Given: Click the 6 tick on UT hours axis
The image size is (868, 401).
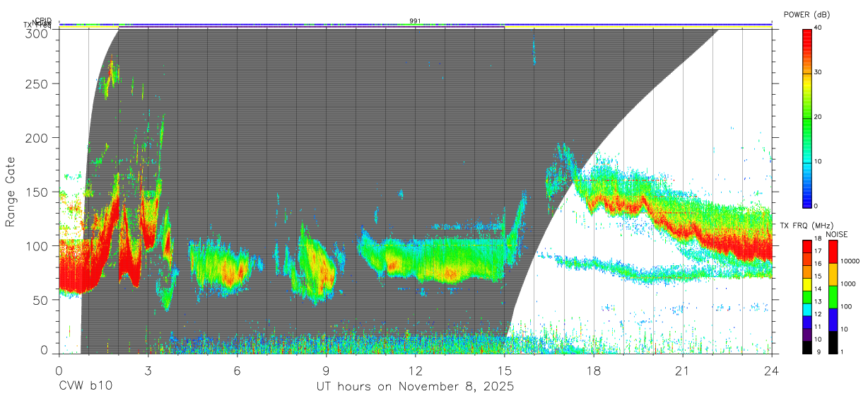Looking at the screenshot, I should tap(237, 370).
